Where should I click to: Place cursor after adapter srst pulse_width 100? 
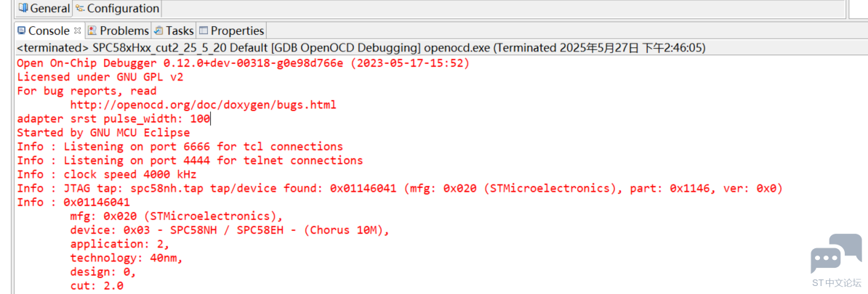[x=210, y=119]
